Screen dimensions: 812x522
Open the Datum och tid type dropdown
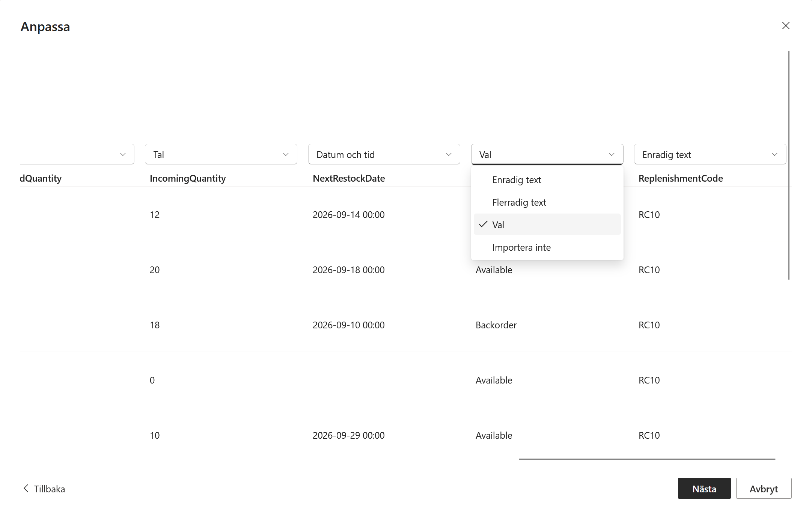coord(384,154)
